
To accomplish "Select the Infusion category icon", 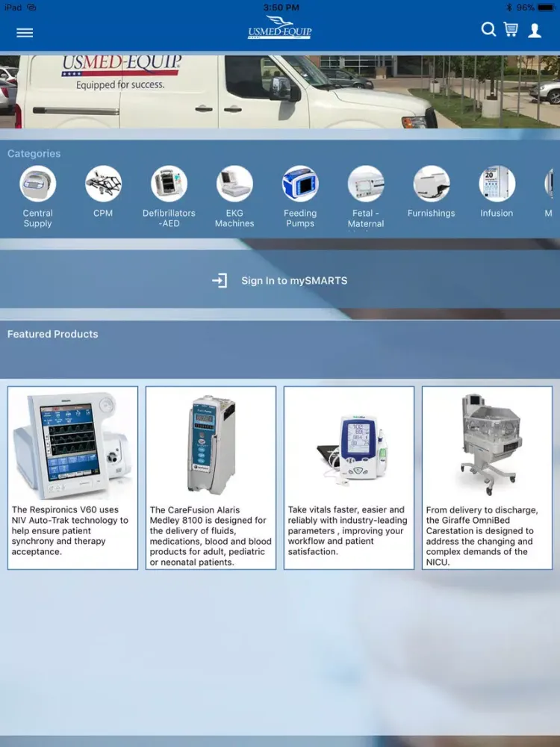I will (x=497, y=184).
